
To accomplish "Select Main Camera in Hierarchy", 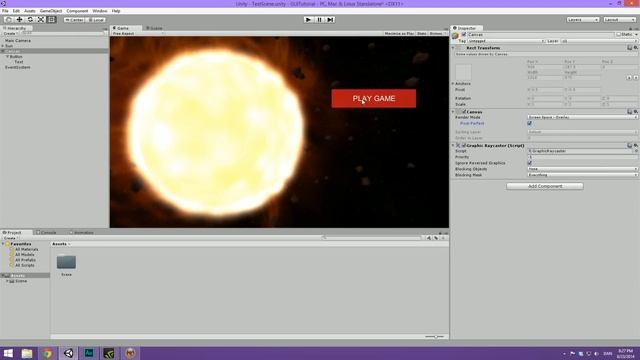I will pos(18,41).
